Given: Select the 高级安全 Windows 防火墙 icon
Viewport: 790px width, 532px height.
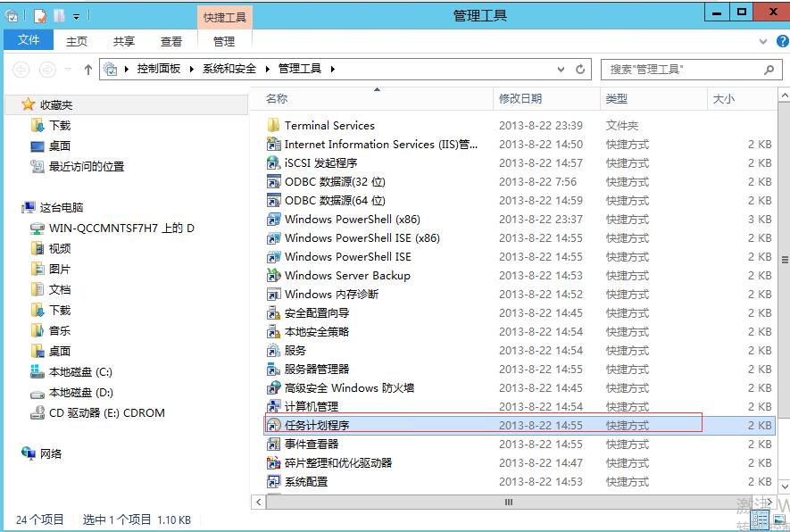Looking at the screenshot, I should point(273,387).
